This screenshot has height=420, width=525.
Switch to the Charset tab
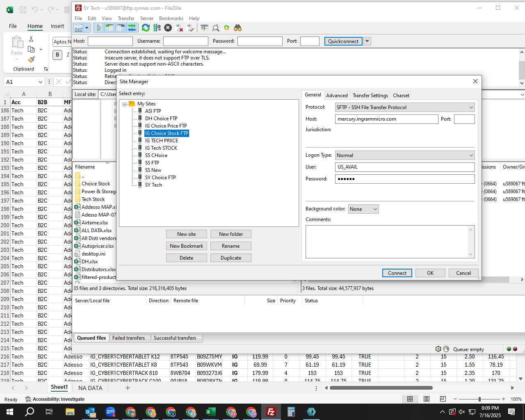401,96
